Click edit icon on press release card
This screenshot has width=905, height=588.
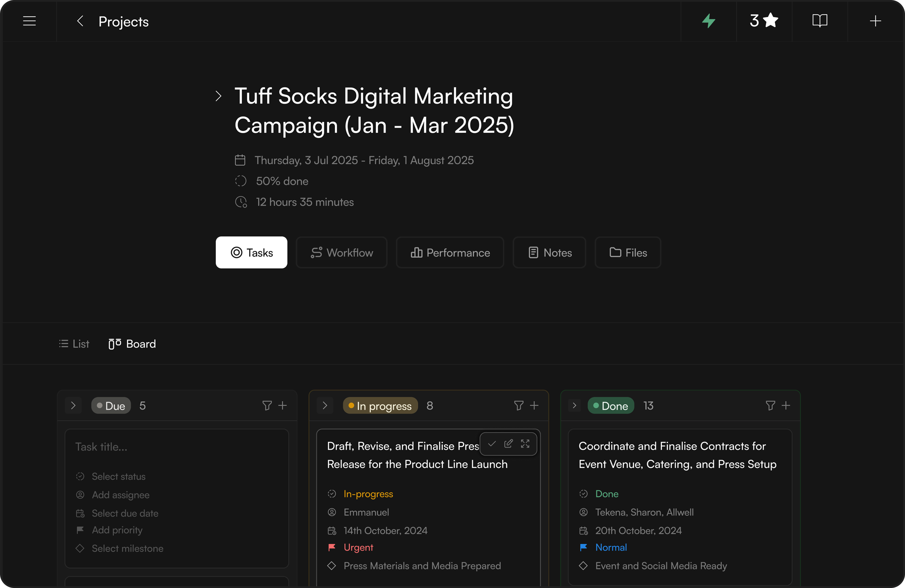[508, 443]
